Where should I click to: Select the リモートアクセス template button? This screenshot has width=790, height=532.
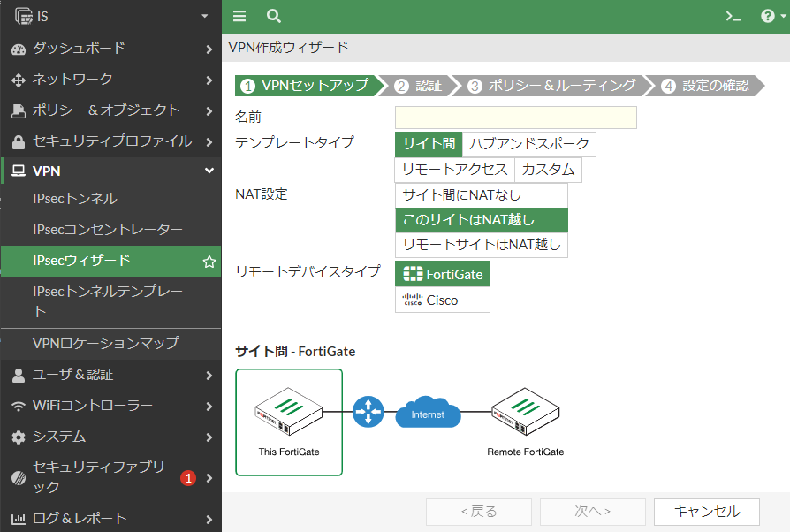tap(454, 170)
